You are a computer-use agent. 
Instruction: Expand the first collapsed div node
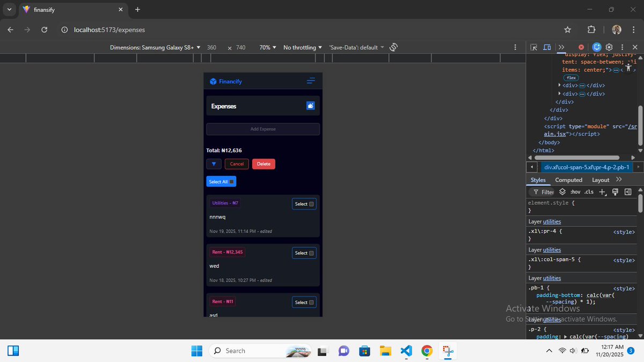tap(560, 85)
